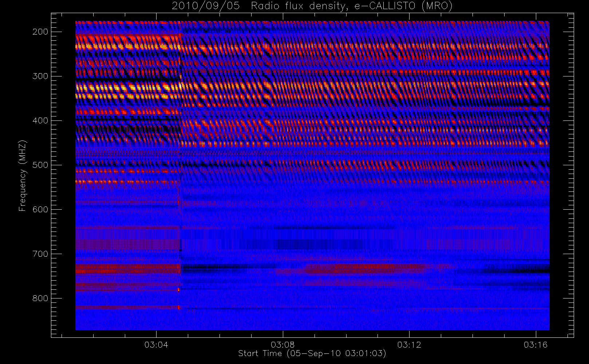Click the 03:16 time tick label
The height and width of the screenshot is (364, 589).
tap(536, 345)
